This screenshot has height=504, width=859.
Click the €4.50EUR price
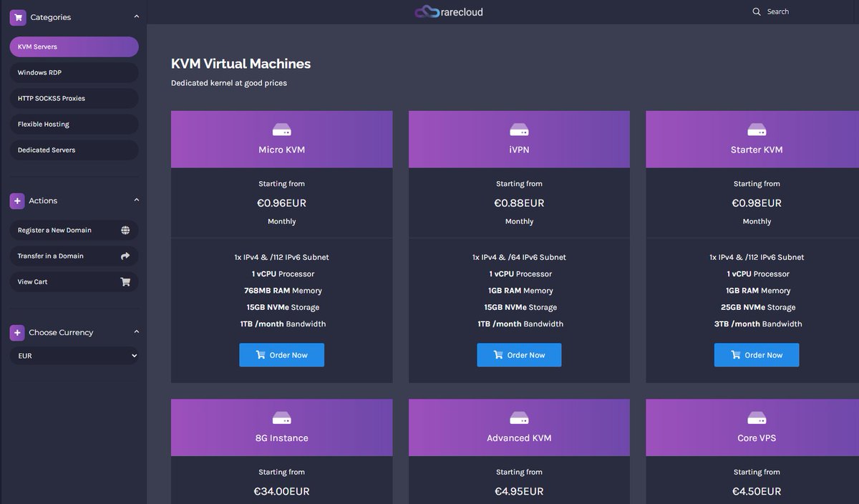(x=757, y=492)
